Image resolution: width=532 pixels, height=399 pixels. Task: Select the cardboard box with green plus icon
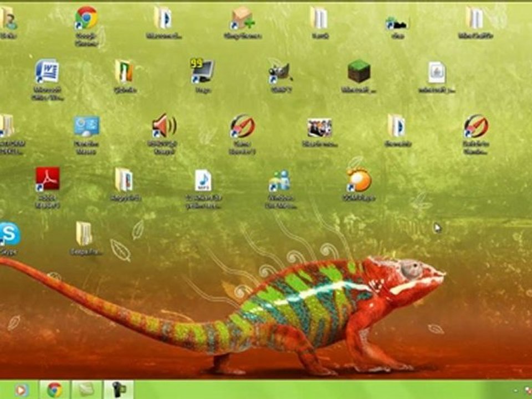(x=242, y=18)
